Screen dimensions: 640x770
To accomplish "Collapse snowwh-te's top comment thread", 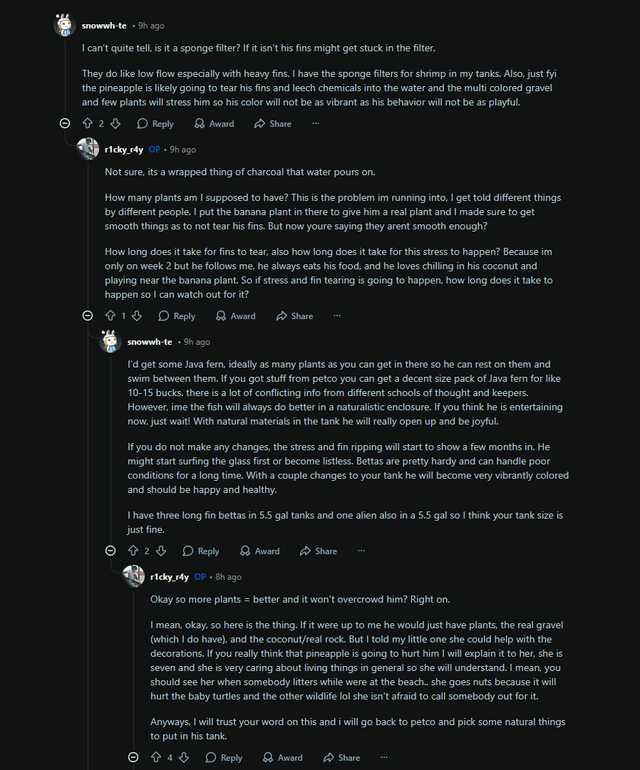I will (65, 124).
